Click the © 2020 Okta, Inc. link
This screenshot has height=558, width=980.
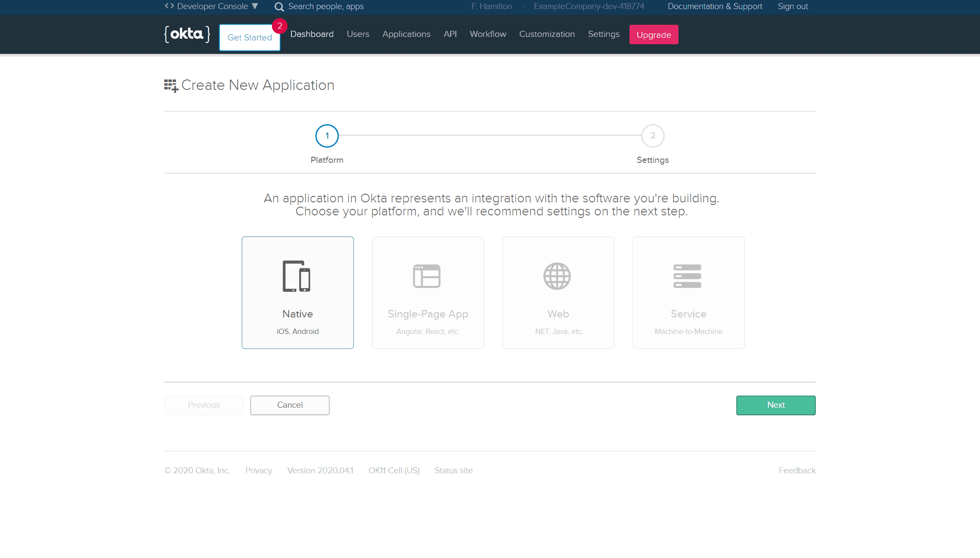(197, 470)
